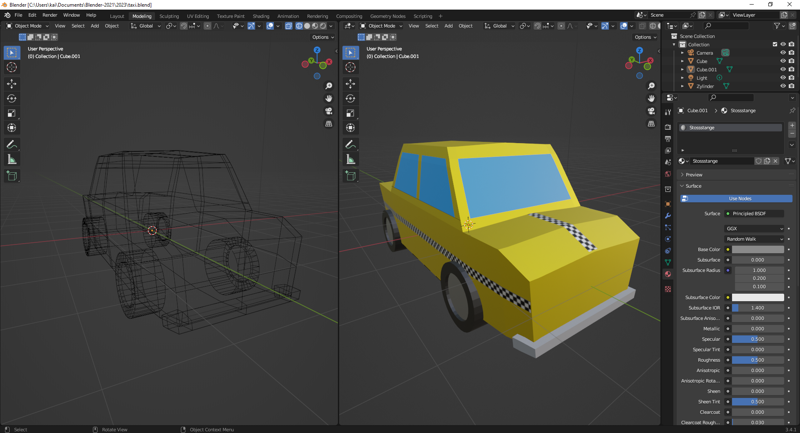Activate the Annotate tool in right viewport
Viewport: 800px width, 433px height.
click(350, 145)
